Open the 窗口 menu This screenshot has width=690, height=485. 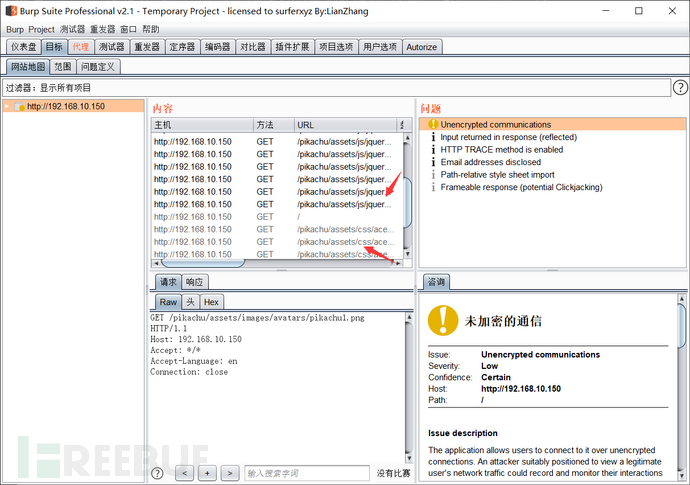(128, 29)
